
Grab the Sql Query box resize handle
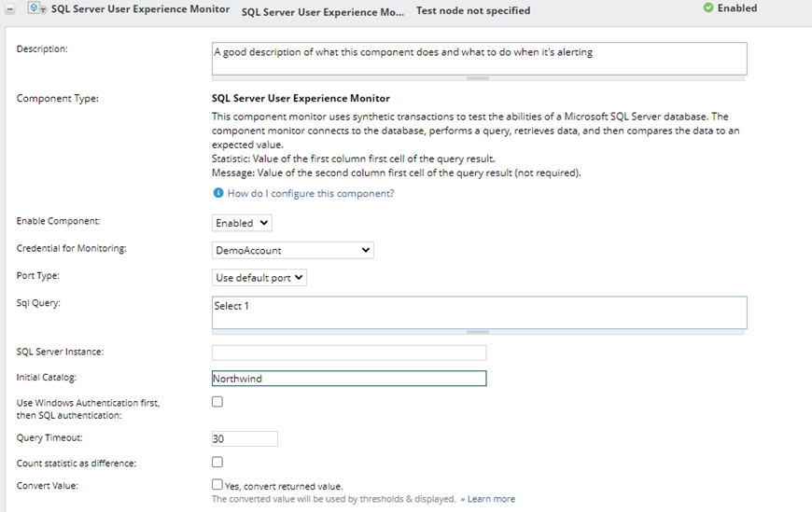478,332
